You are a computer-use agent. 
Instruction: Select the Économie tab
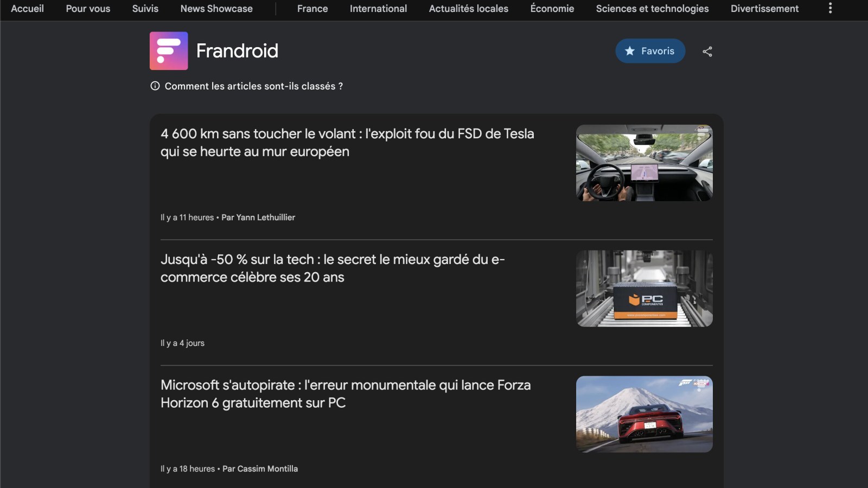(x=552, y=9)
